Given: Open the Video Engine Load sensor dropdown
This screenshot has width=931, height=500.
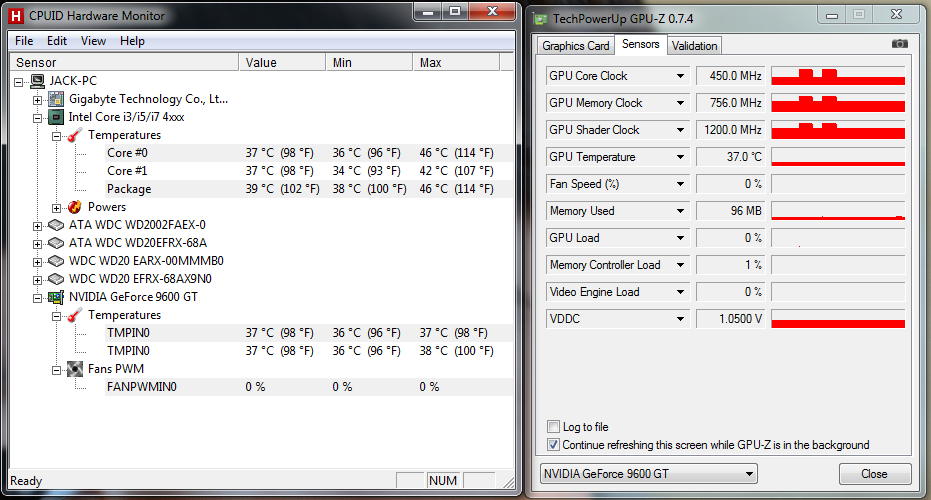Looking at the screenshot, I should tap(680, 292).
